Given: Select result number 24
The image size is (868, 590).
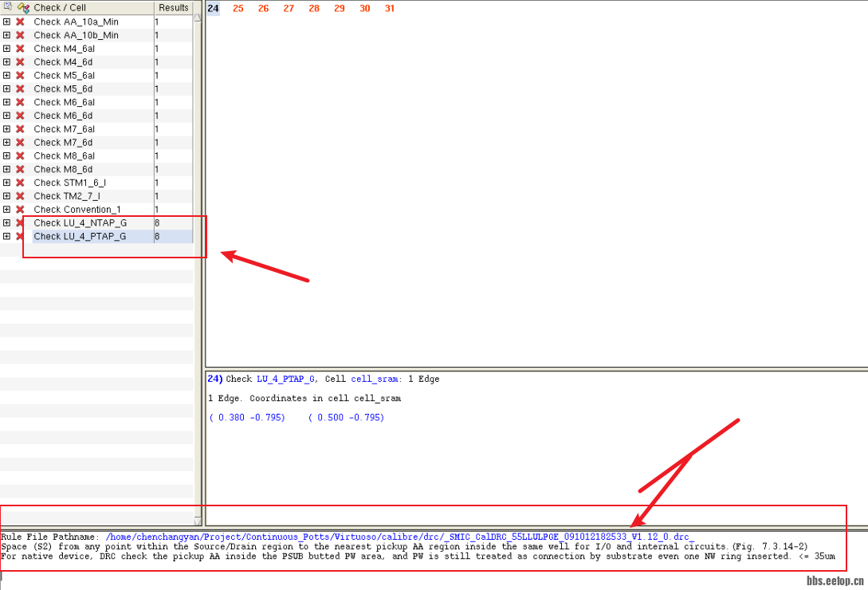Looking at the screenshot, I should tap(213, 8).
